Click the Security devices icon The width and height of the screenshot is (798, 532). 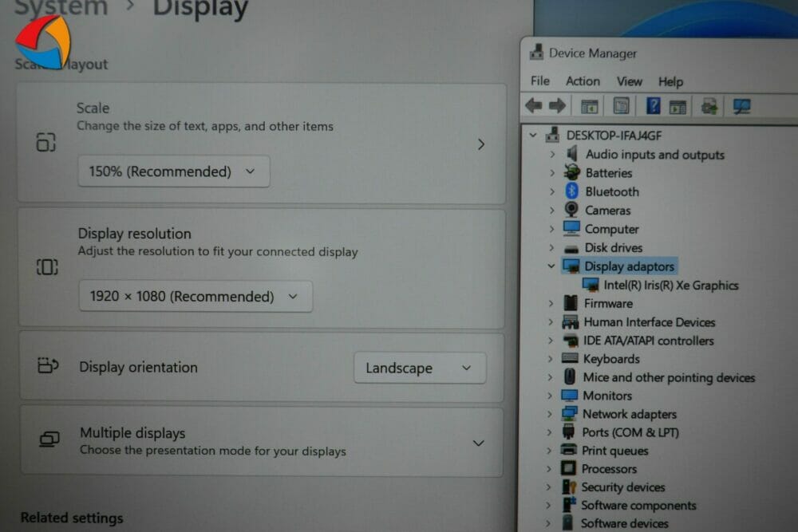568,487
